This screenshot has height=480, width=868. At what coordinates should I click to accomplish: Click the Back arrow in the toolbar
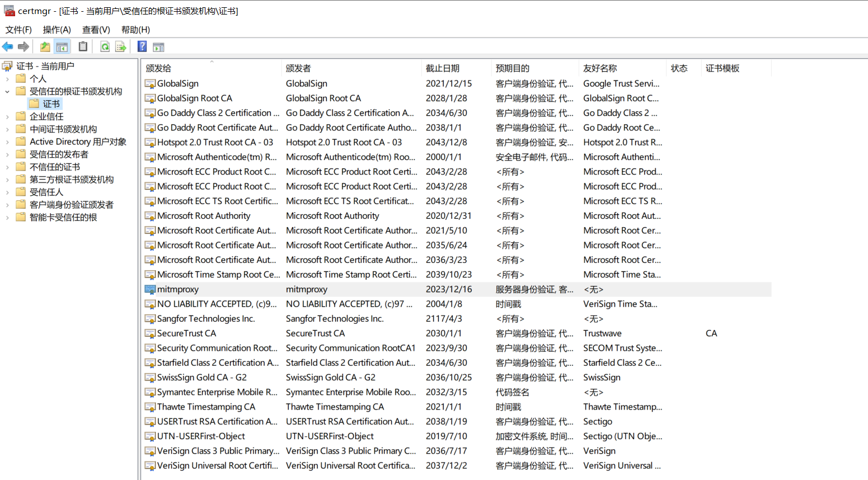pos(8,47)
